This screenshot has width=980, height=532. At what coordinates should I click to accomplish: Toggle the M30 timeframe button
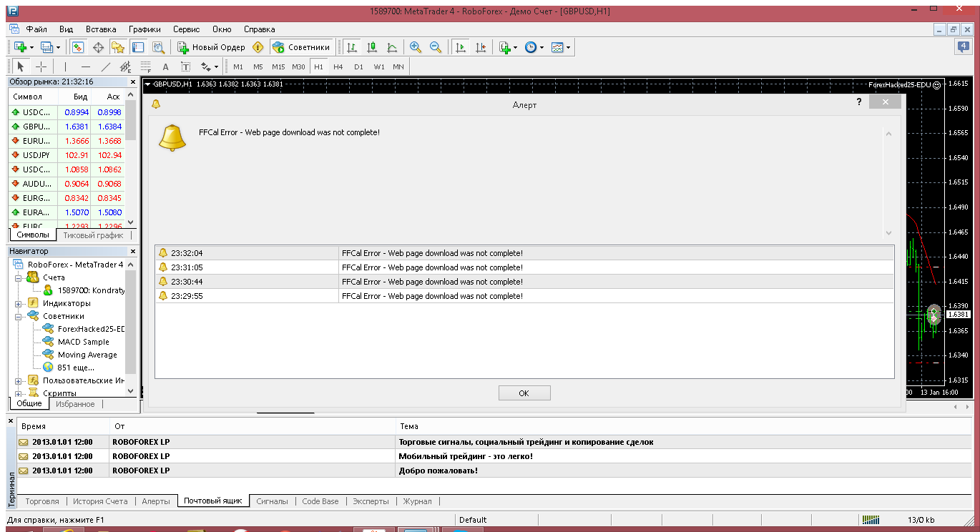298,66
